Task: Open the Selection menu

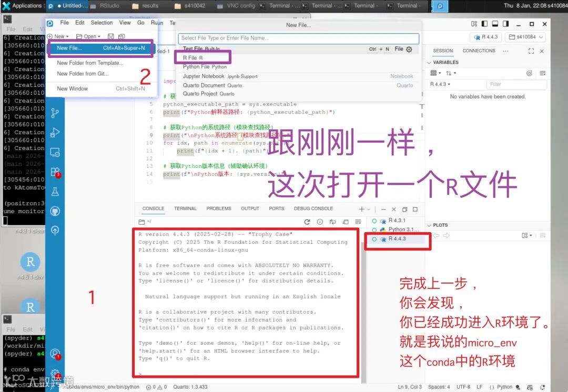Action: coord(102,23)
